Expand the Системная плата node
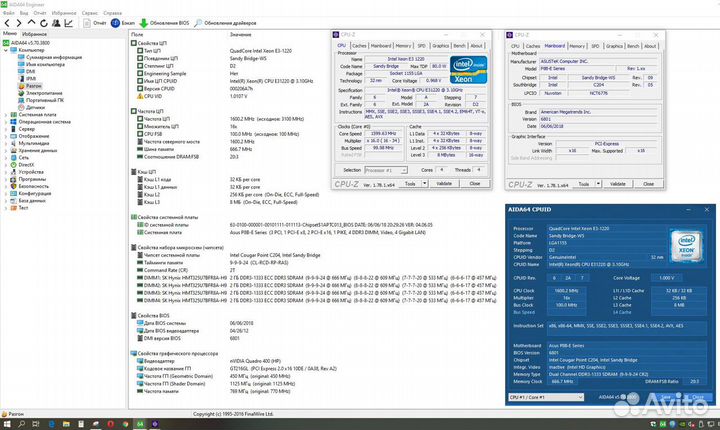Viewport: 720px width, 430px height. point(6,115)
